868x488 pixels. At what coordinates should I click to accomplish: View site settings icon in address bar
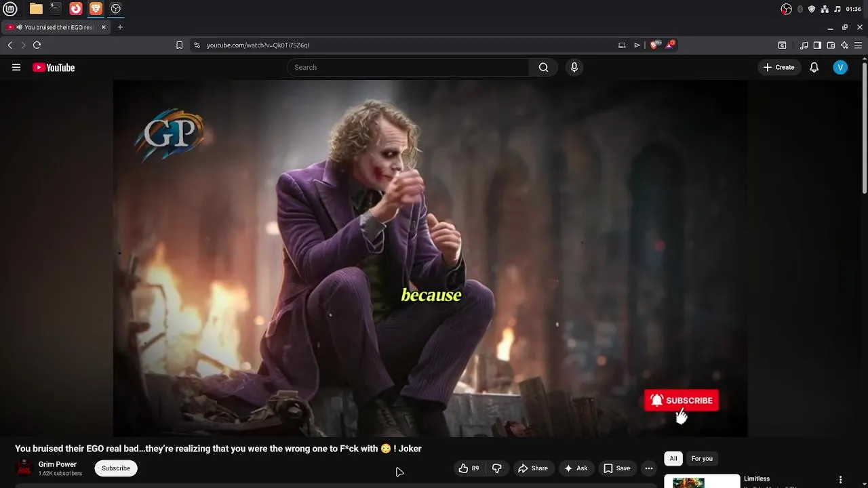point(197,45)
